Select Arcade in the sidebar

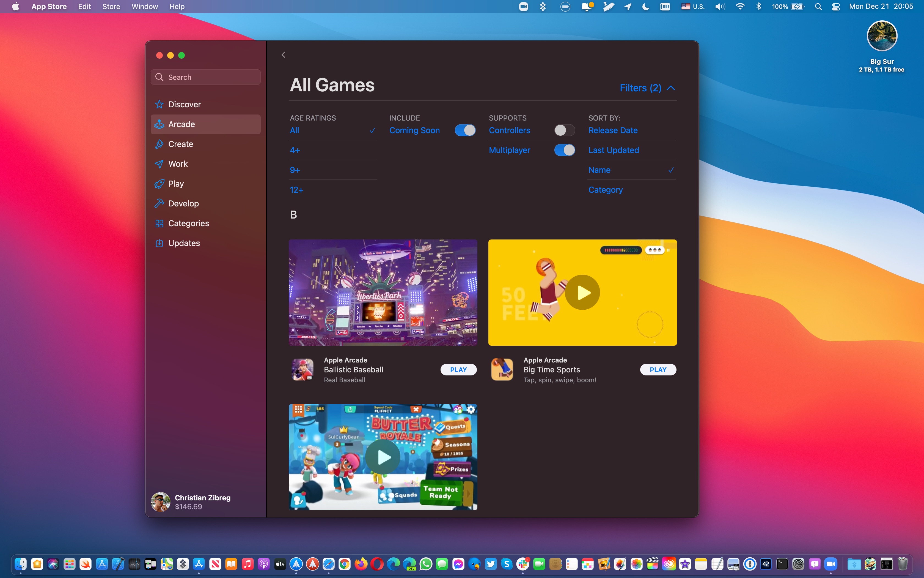tap(205, 124)
